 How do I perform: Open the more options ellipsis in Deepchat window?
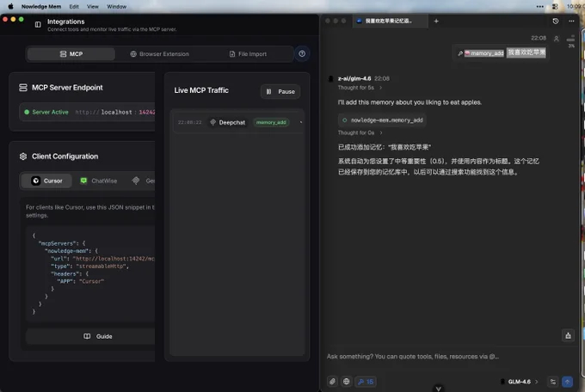tap(571, 21)
